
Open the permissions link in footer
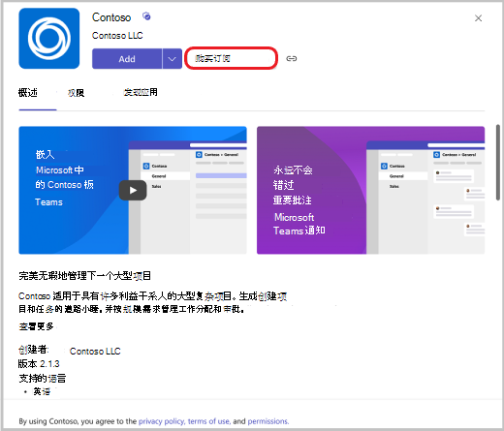pyautogui.click(x=268, y=421)
